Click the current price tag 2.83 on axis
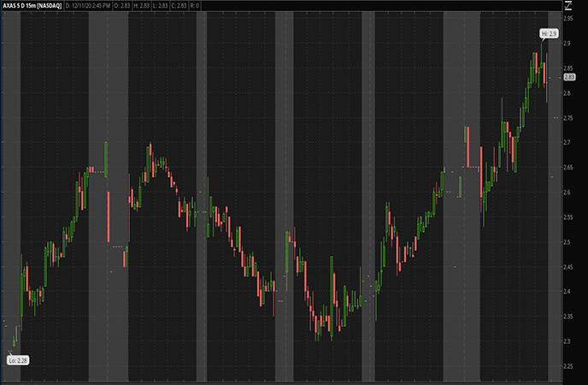The width and height of the screenshot is (588, 385). click(569, 77)
